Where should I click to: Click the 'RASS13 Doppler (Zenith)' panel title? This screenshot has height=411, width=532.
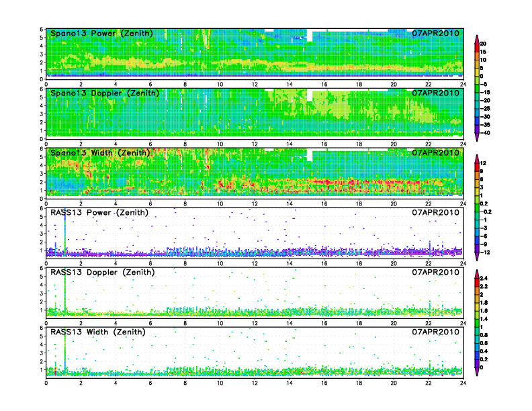pyautogui.click(x=103, y=272)
